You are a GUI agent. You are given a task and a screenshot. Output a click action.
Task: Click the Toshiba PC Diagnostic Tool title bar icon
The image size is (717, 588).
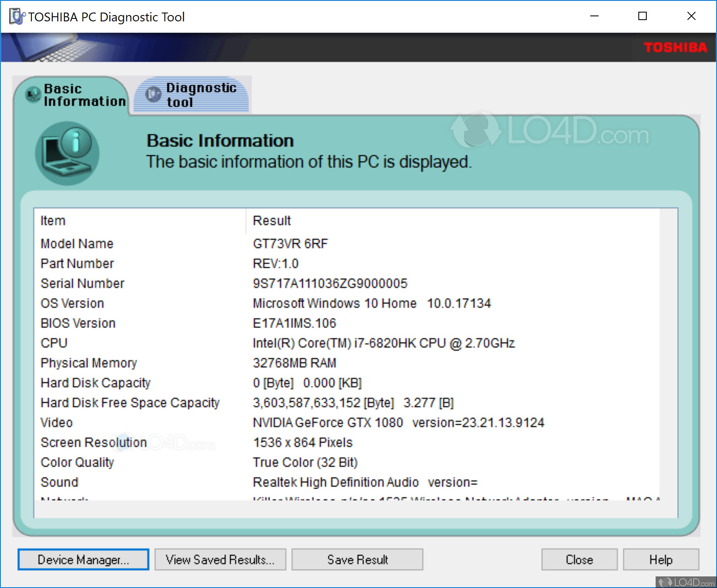[x=17, y=17]
